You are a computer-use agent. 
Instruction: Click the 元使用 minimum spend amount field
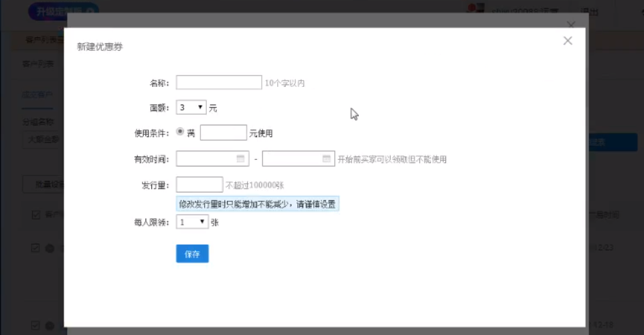(223, 133)
